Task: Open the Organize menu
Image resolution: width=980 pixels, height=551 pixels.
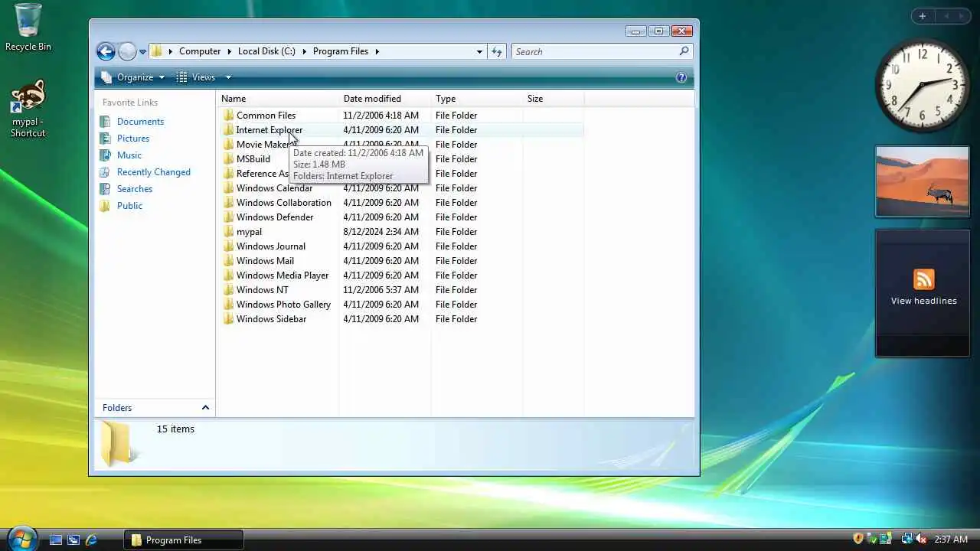Action: 133,77
